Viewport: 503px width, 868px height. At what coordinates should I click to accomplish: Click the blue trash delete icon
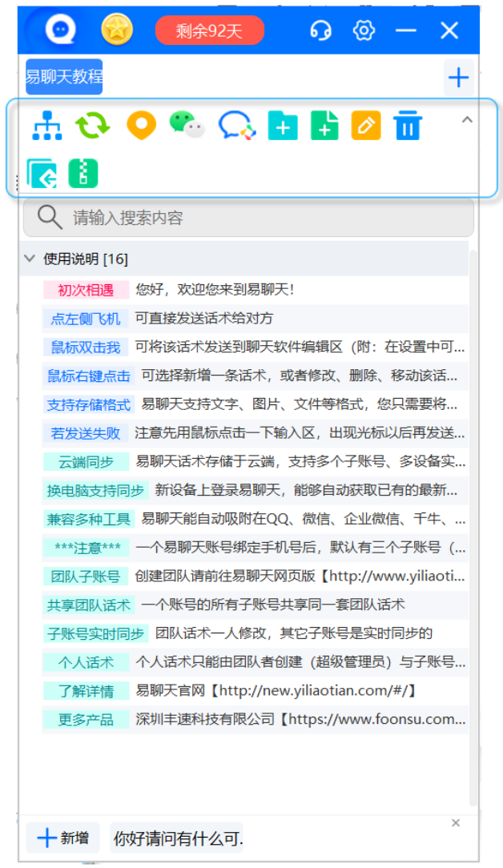click(408, 126)
